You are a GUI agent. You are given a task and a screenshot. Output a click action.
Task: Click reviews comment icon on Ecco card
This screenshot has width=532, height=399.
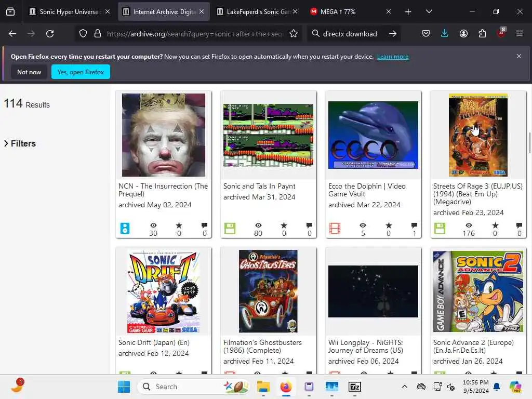click(x=414, y=225)
